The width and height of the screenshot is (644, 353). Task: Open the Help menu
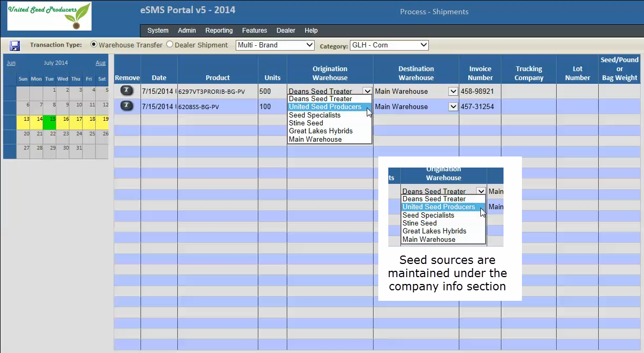point(311,31)
